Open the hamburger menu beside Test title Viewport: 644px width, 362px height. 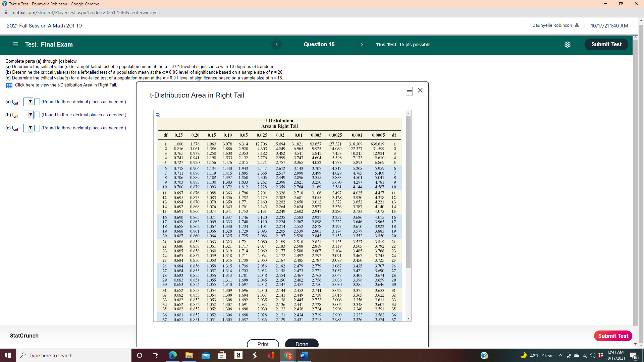click(15, 44)
